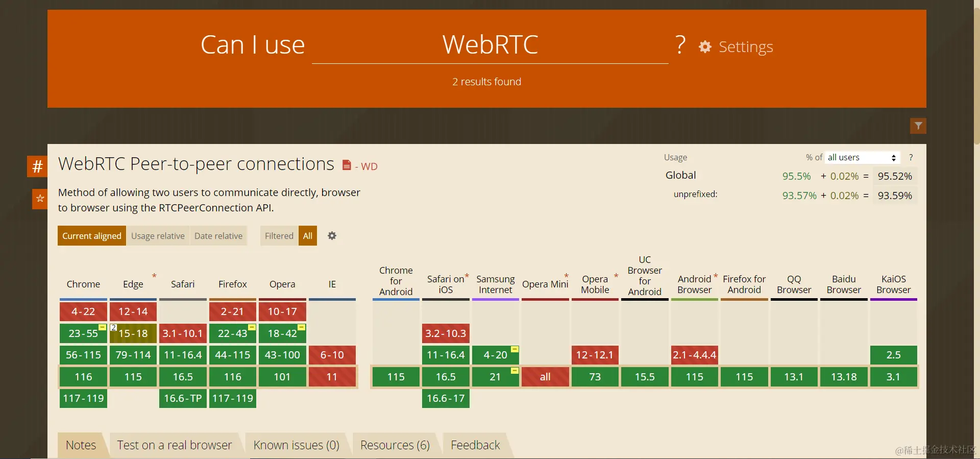
Task: Click Opera version cell 10-17
Action: [282, 311]
